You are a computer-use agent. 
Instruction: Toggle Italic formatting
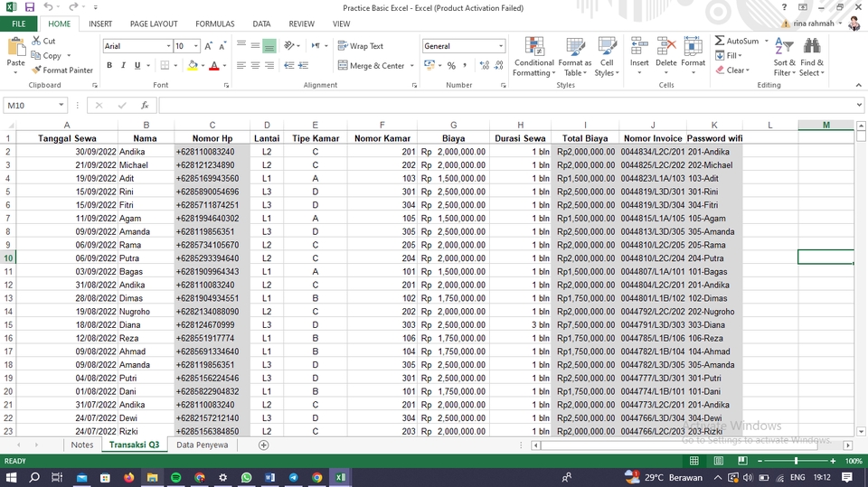[x=123, y=65]
